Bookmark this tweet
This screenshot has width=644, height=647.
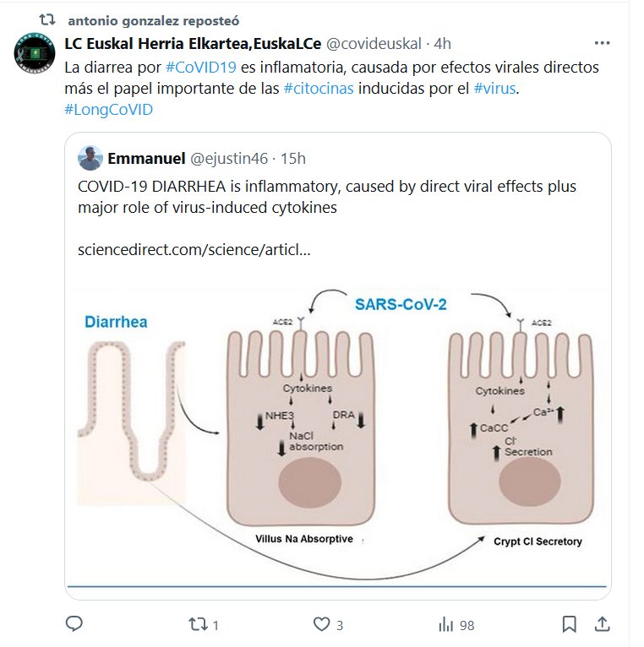pos(570,624)
